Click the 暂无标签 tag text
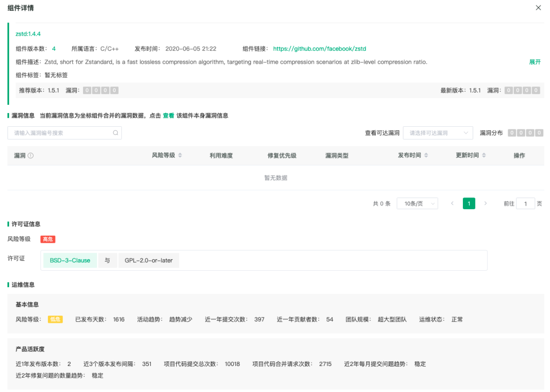 pos(56,75)
